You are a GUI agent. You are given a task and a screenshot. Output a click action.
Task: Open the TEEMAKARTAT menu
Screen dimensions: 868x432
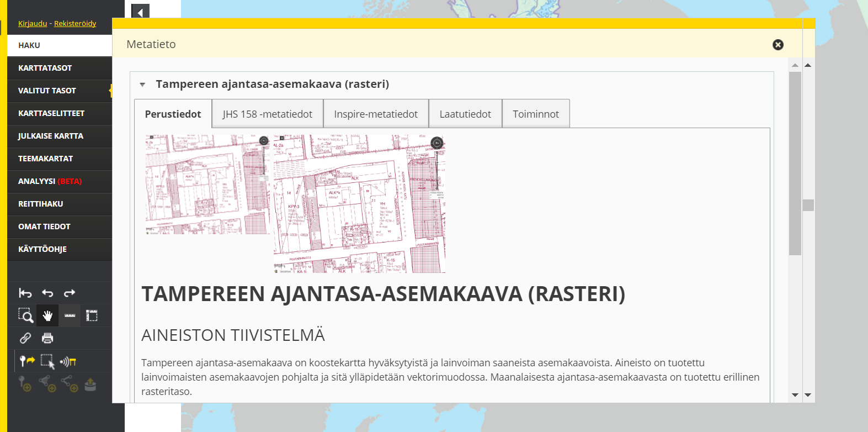(x=60, y=159)
